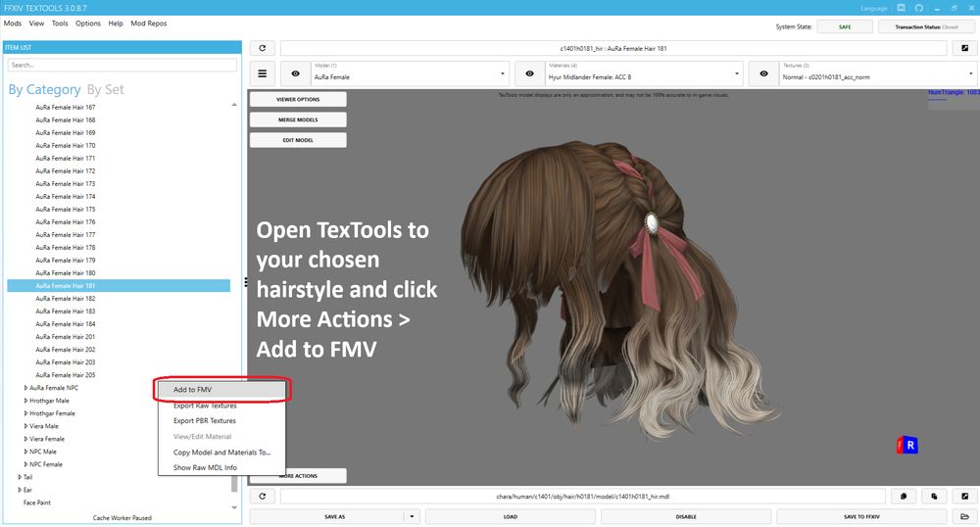Viewport: 980px width, 527px height.
Task: Open the pop-out icon beside the file path
Action: click(964, 497)
